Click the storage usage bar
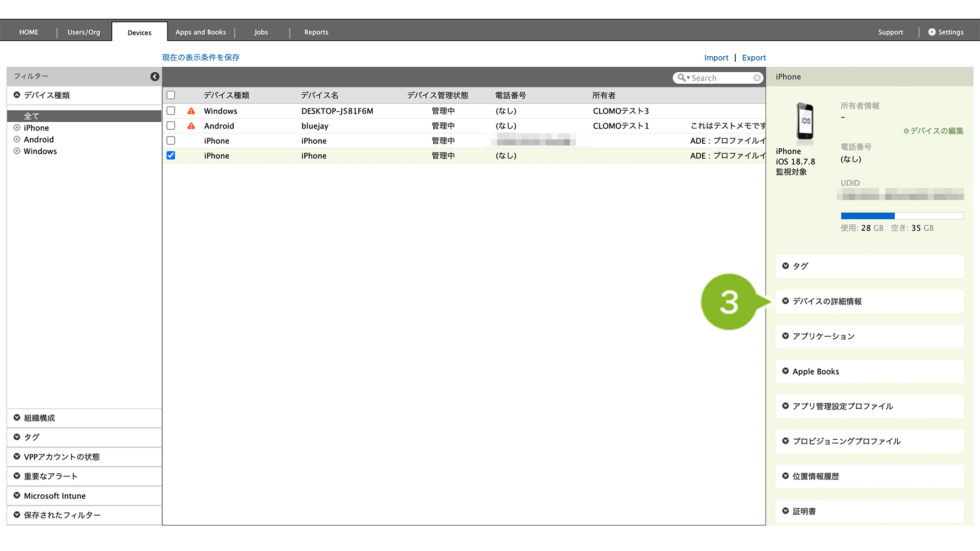This screenshot has height=551, width=980. [902, 216]
